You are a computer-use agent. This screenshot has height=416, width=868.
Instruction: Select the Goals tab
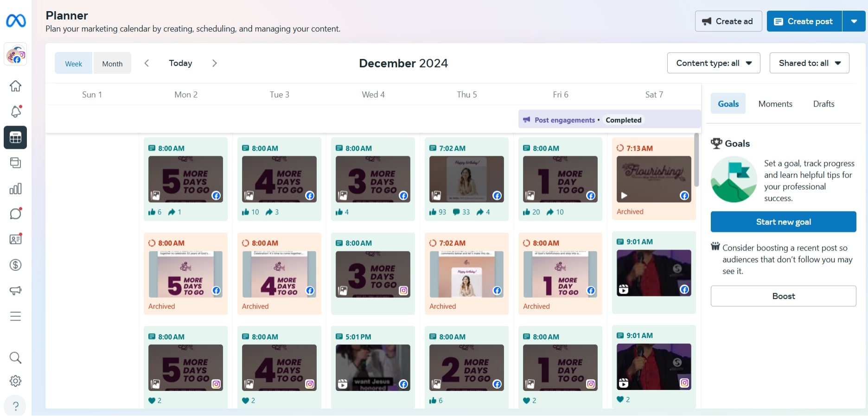pyautogui.click(x=728, y=104)
